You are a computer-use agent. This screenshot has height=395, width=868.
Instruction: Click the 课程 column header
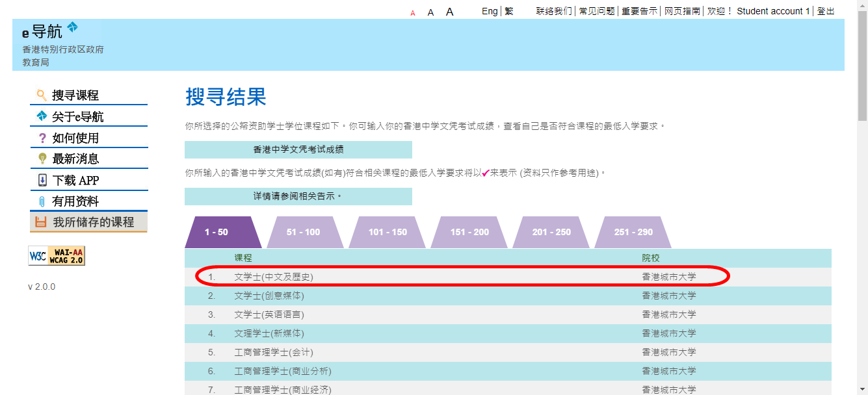tap(243, 258)
